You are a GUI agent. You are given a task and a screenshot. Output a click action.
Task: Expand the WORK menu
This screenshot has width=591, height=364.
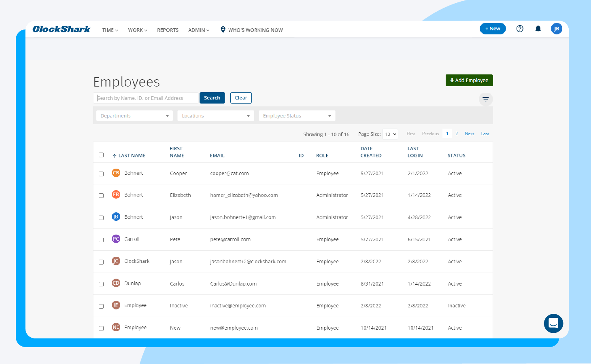pyautogui.click(x=138, y=30)
